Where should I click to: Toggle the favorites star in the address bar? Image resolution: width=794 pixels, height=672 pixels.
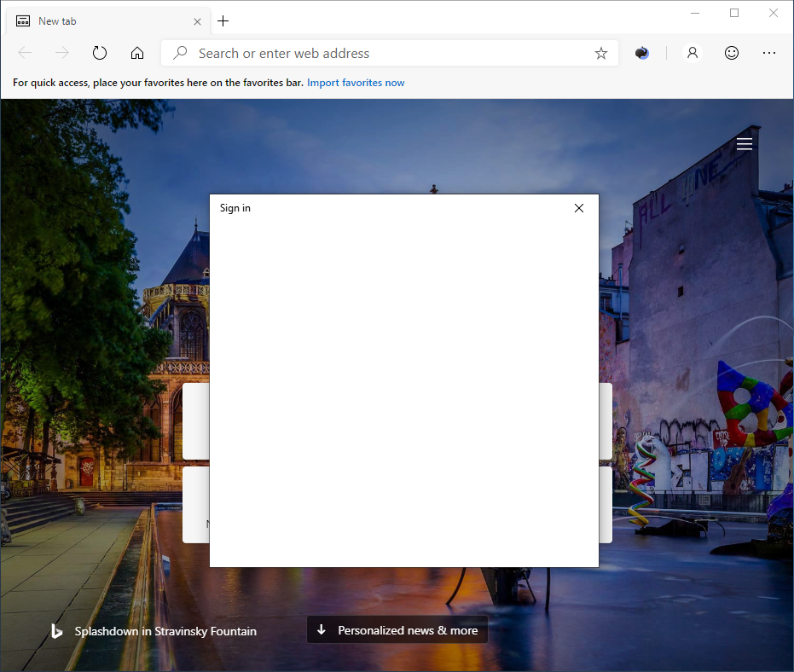(601, 52)
